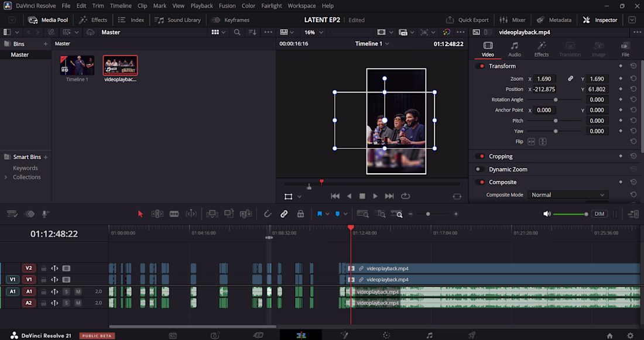Expand the Collections smart bin
Viewport: 644px width, 340px height.
point(6,177)
